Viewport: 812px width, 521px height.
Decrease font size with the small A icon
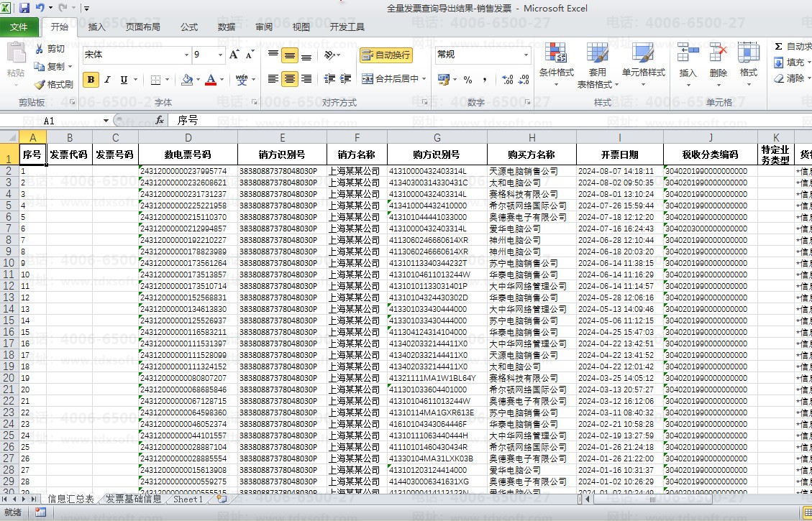(x=250, y=55)
